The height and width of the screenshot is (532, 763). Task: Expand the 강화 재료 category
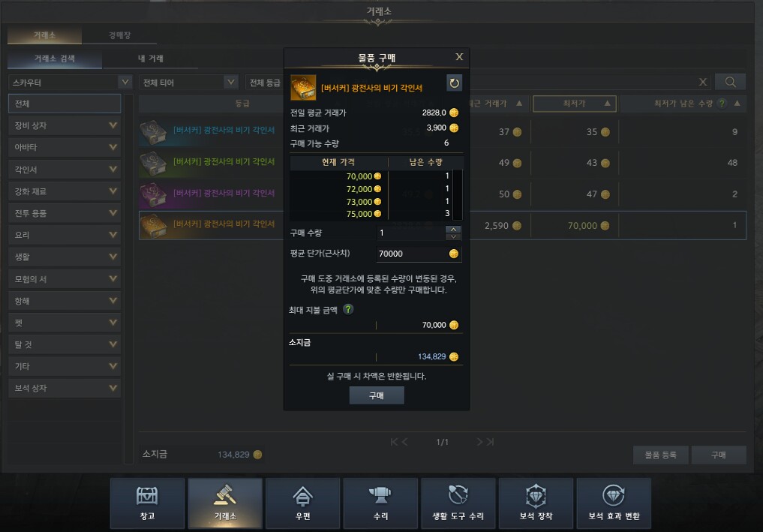tap(65, 191)
